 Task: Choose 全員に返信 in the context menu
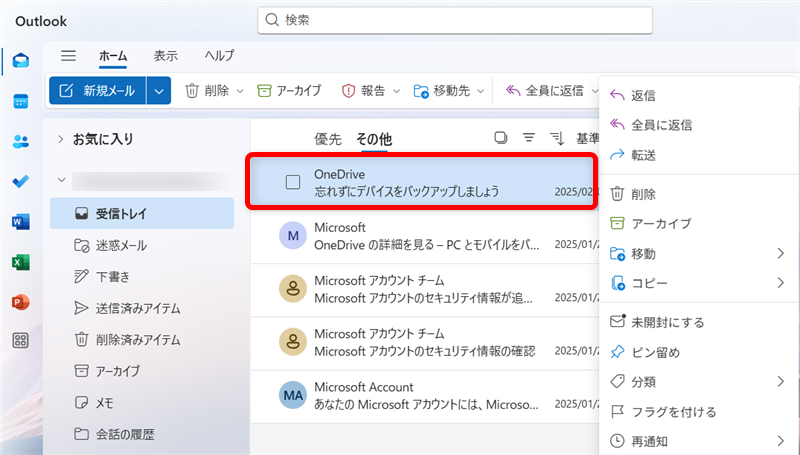[698, 125]
